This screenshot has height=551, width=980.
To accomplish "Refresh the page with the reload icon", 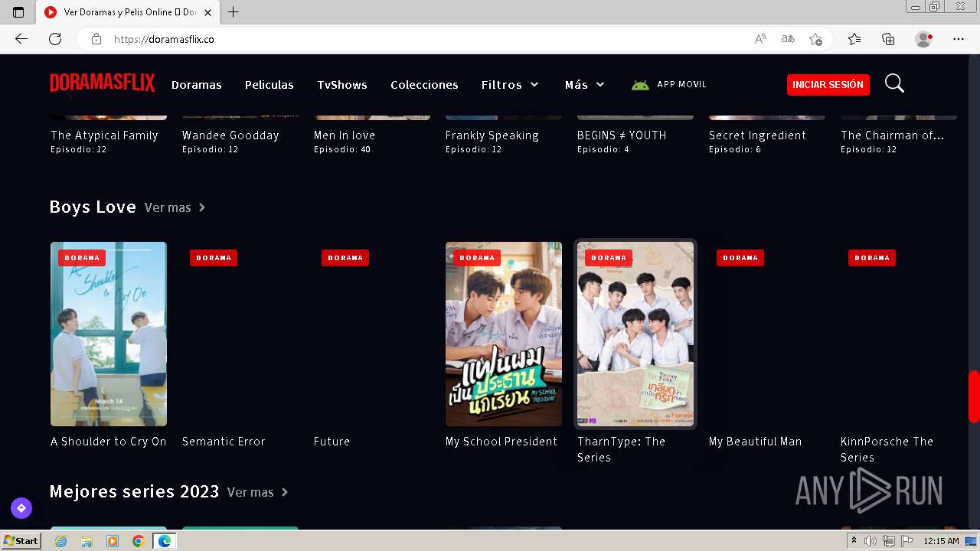I will click(55, 39).
